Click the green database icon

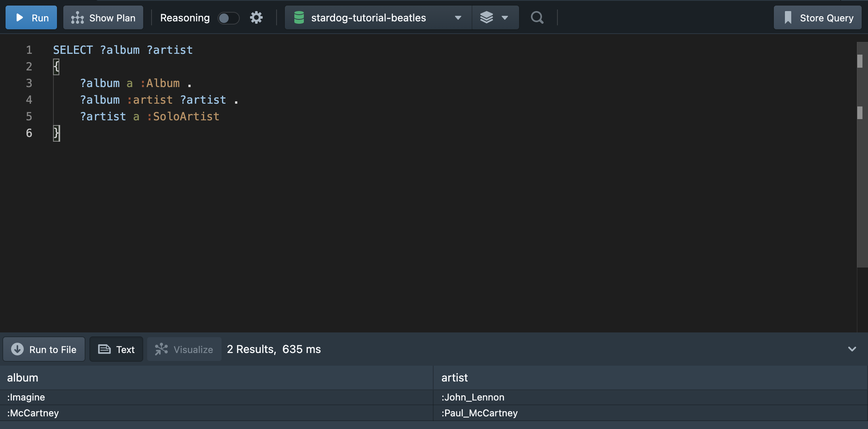tap(299, 17)
